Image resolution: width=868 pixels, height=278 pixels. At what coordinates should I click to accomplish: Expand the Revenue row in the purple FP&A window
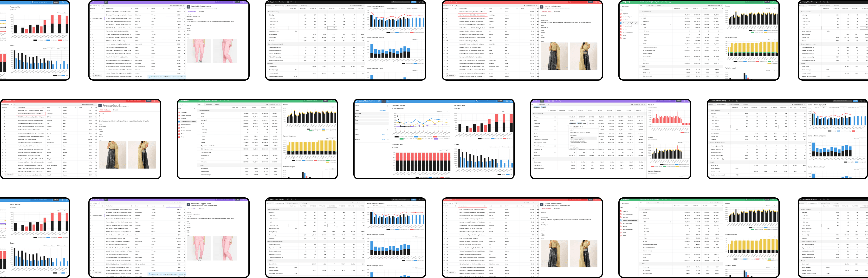point(533,117)
